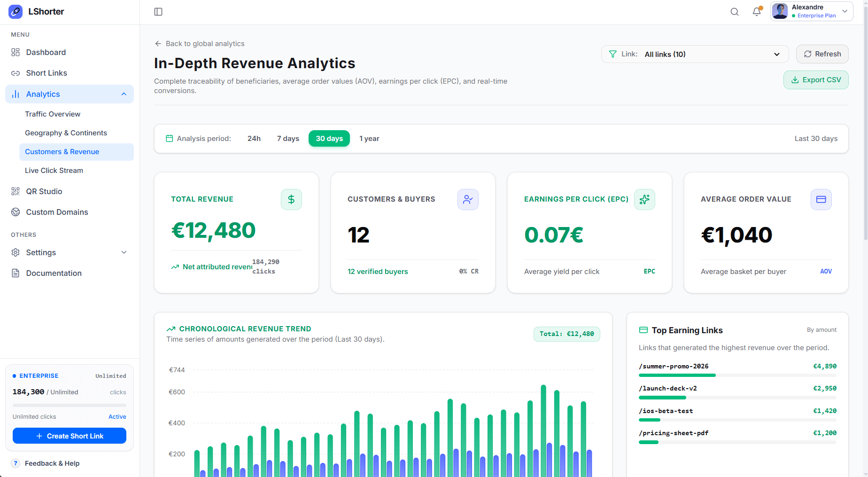The height and width of the screenshot is (477, 868).
Task: Click the Export CSV button
Action: point(816,80)
